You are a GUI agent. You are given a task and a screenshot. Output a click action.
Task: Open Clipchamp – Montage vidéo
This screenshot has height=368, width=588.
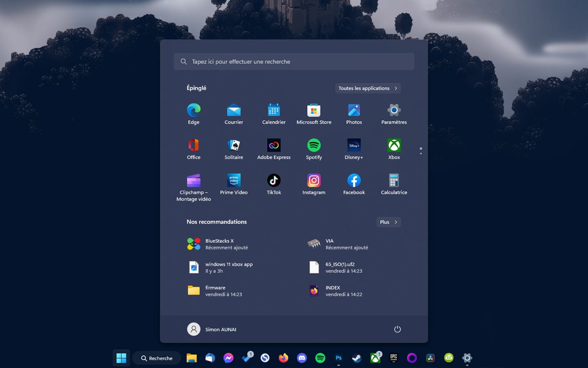[194, 187]
